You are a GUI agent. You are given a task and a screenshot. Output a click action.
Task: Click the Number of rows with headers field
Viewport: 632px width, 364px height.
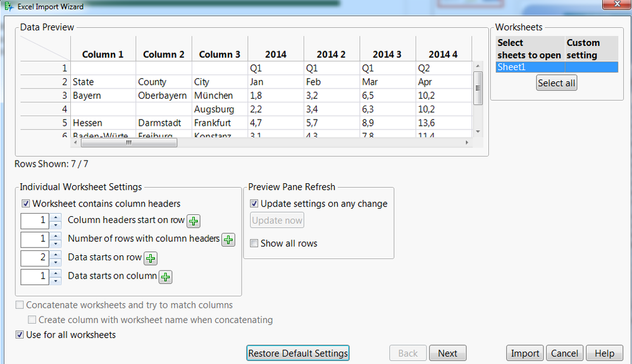(x=35, y=239)
